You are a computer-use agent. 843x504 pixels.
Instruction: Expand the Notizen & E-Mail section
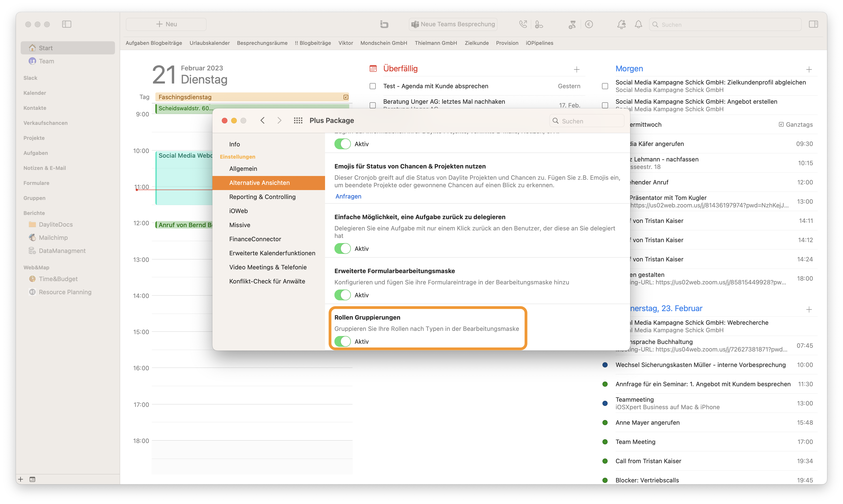(x=45, y=168)
